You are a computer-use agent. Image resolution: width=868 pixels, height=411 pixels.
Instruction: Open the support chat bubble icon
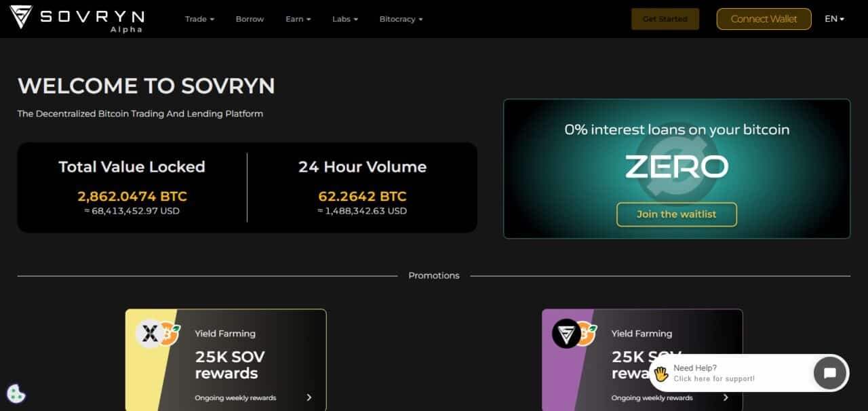tap(829, 372)
